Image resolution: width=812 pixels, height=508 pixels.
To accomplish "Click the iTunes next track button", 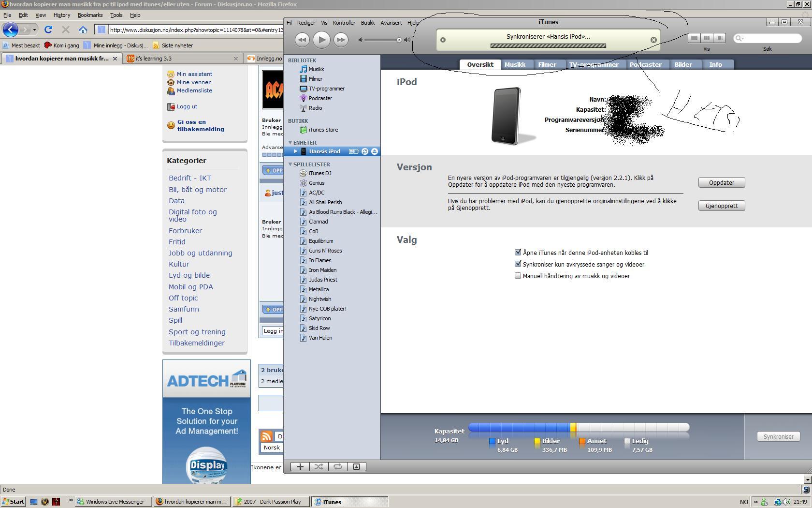I will point(341,40).
